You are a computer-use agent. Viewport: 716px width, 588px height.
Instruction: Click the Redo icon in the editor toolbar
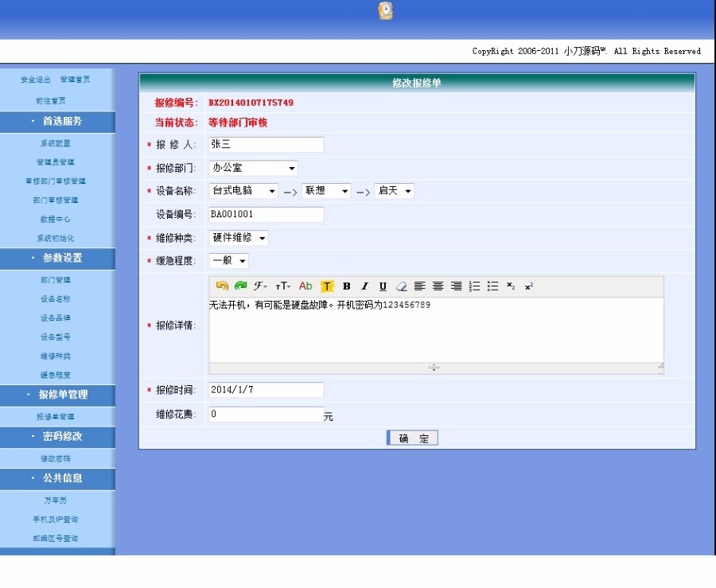[239, 286]
